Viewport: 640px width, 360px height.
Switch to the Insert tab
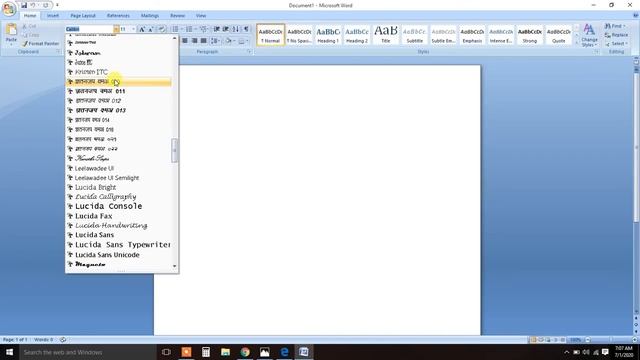[x=53, y=16]
